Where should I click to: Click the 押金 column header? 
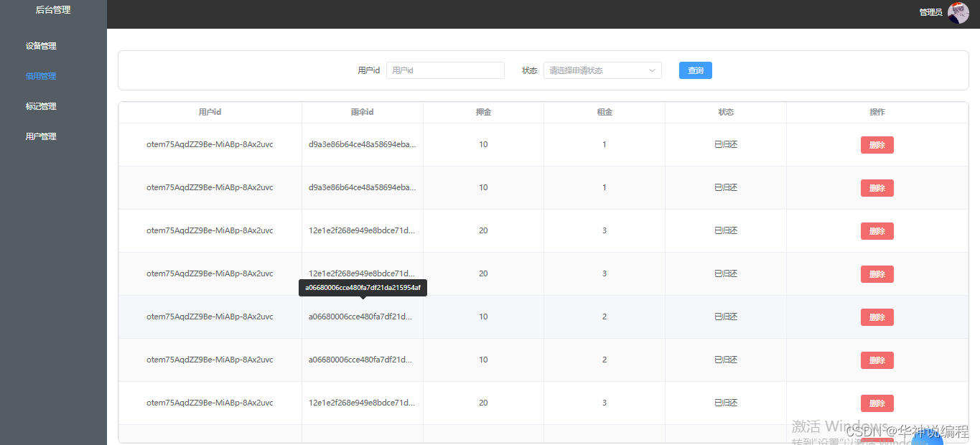click(483, 112)
